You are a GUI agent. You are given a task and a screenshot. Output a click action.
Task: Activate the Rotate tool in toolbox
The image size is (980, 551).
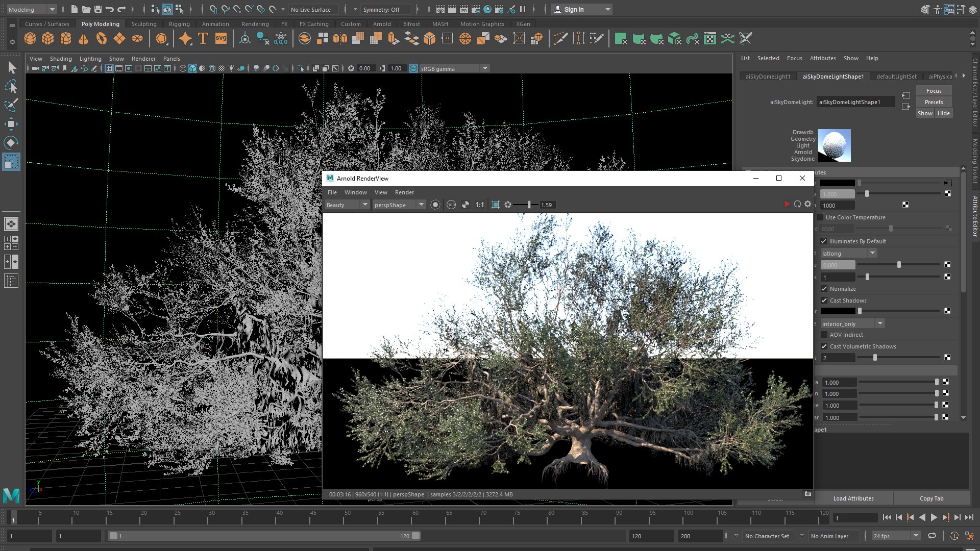(11, 143)
